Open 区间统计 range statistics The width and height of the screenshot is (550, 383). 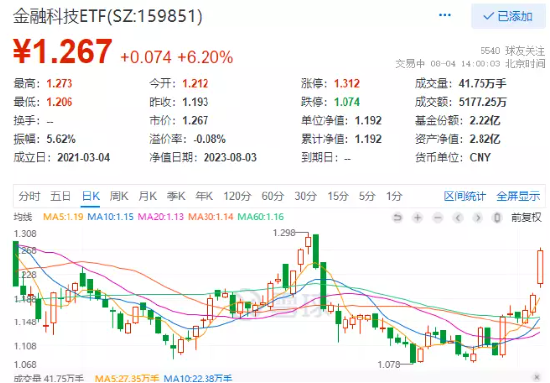[x=465, y=196]
